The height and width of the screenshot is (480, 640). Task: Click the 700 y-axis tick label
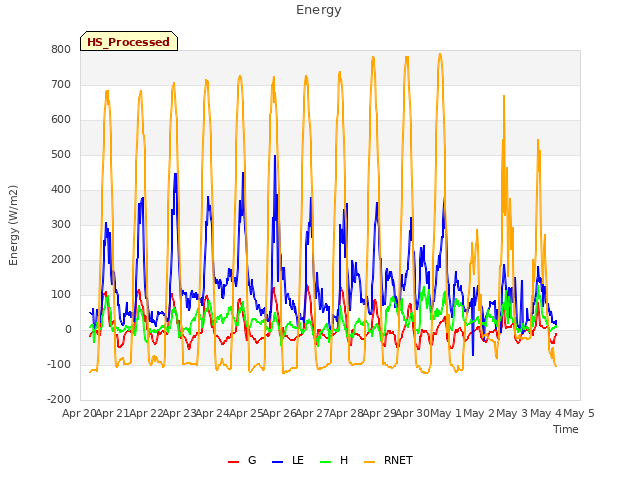pyautogui.click(x=61, y=84)
